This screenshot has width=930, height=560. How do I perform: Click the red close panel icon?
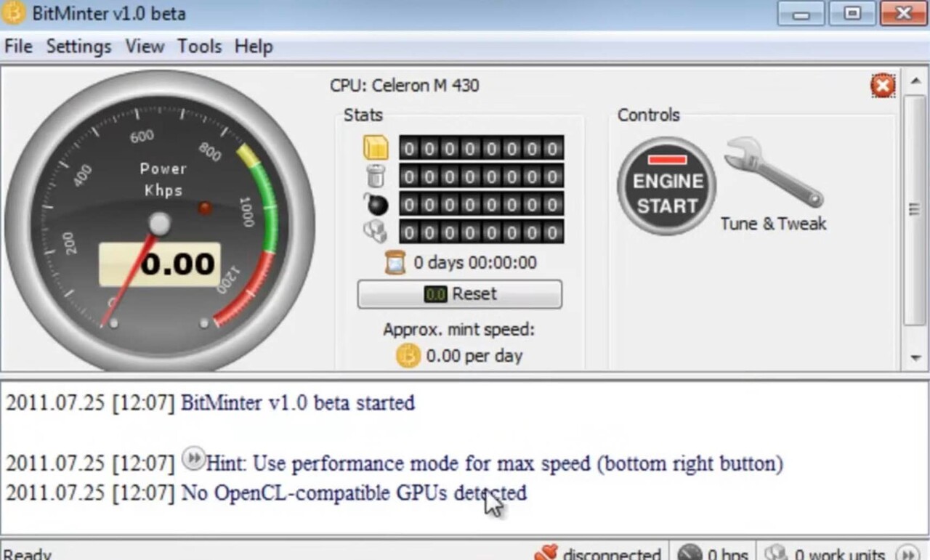click(x=883, y=86)
